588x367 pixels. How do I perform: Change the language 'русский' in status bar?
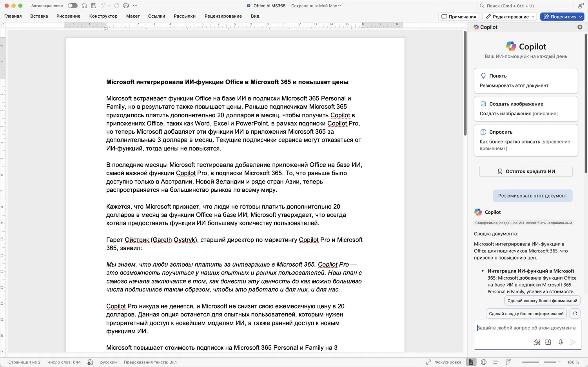[x=109, y=362]
